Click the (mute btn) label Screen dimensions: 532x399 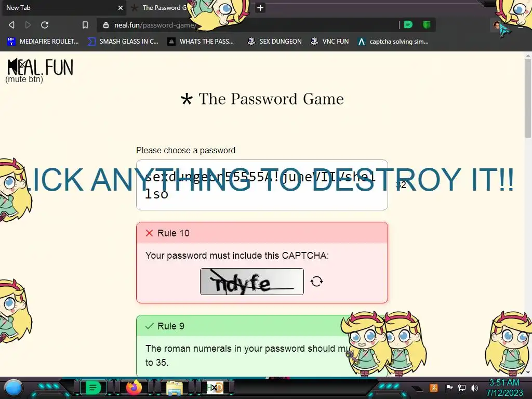tap(24, 79)
